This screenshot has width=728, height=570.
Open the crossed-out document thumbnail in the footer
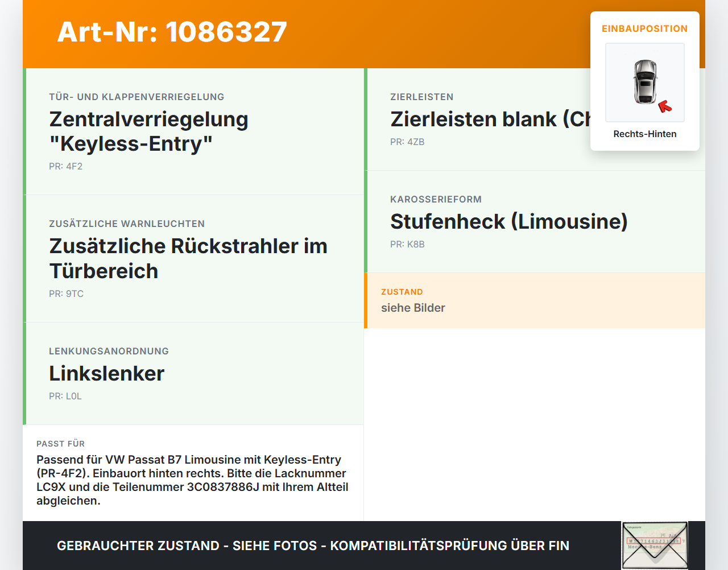(x=655, y=546)
